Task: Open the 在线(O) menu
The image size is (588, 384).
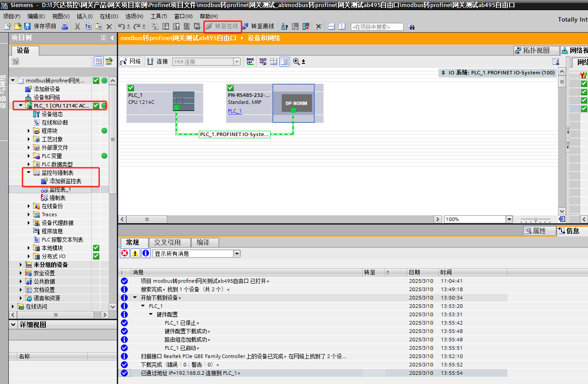Action: point(109,16)
